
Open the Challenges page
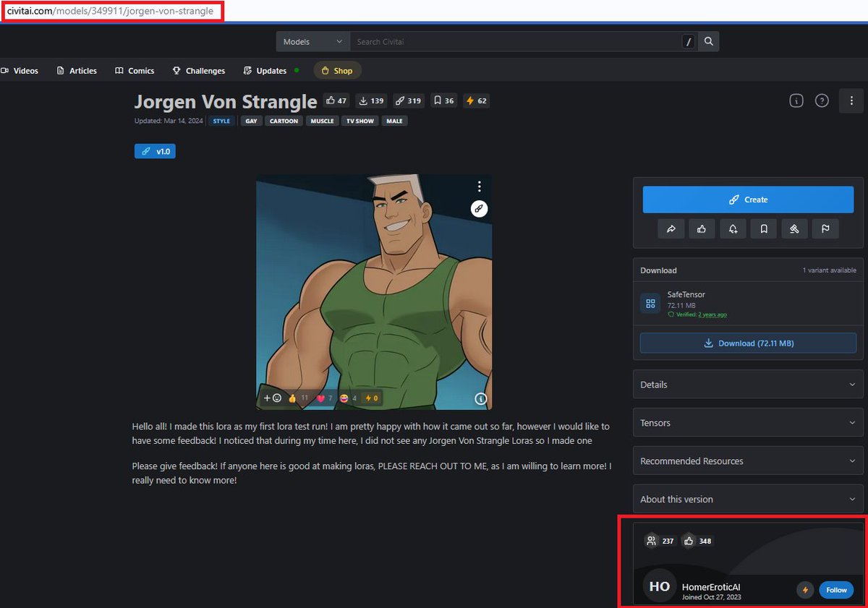pos(199,71)
